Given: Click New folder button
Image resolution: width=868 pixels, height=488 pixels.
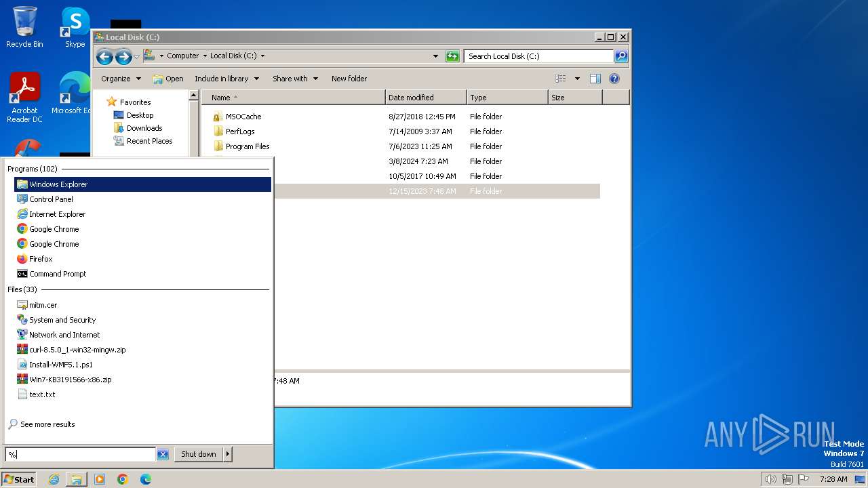Looking at the screenshot, I should (349, 79).
